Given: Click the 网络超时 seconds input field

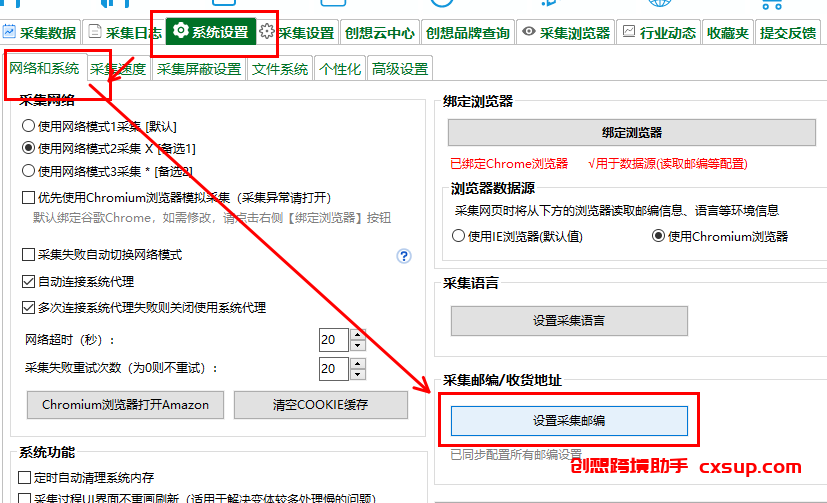Looking at the screenshot, I should tap(334, 340).
